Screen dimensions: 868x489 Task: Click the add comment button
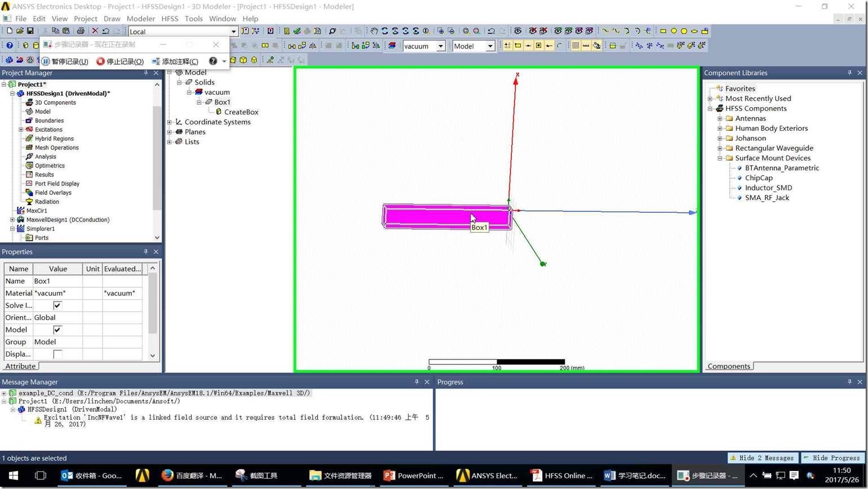click(175, 61)
